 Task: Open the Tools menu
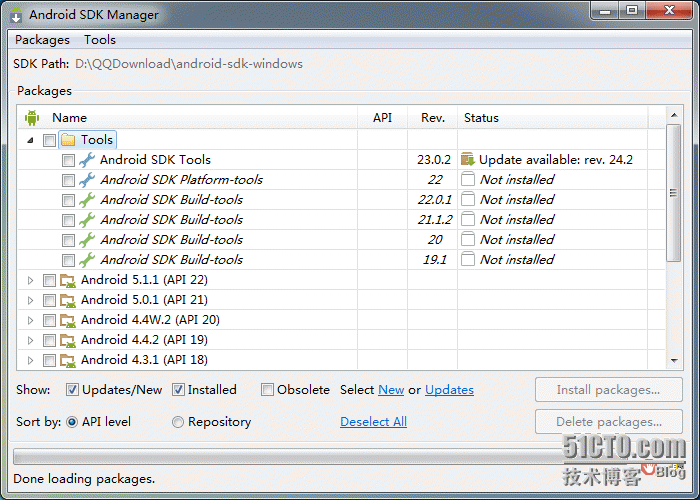(100, 40)
